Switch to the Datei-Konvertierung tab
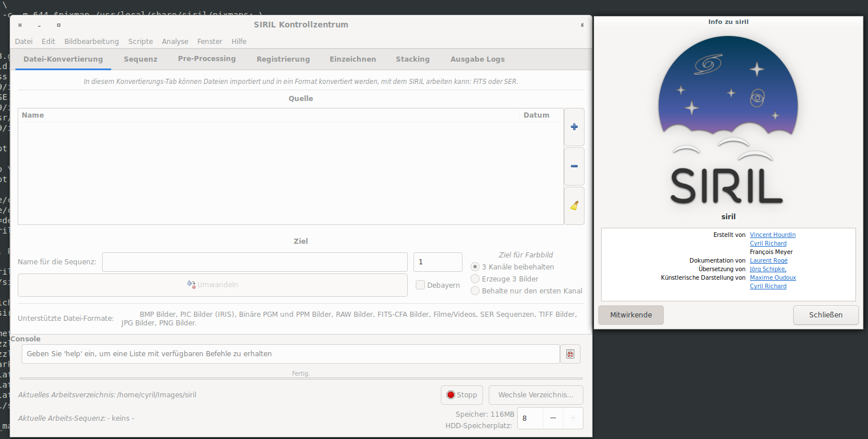868x439 pixels. (x=63, y=59)
